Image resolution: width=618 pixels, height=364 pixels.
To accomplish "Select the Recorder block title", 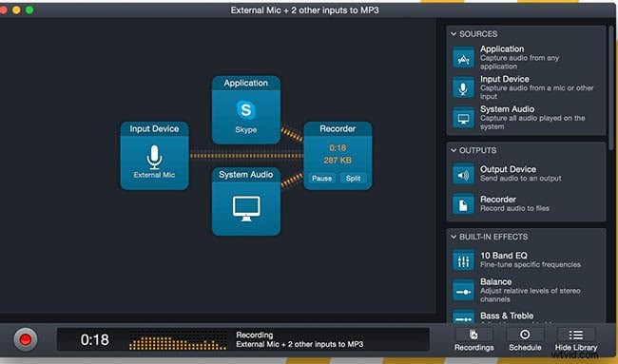I will 338,129.
